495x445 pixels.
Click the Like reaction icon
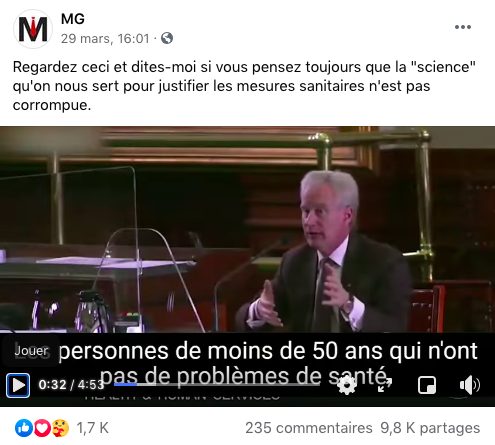pos(24,428)
